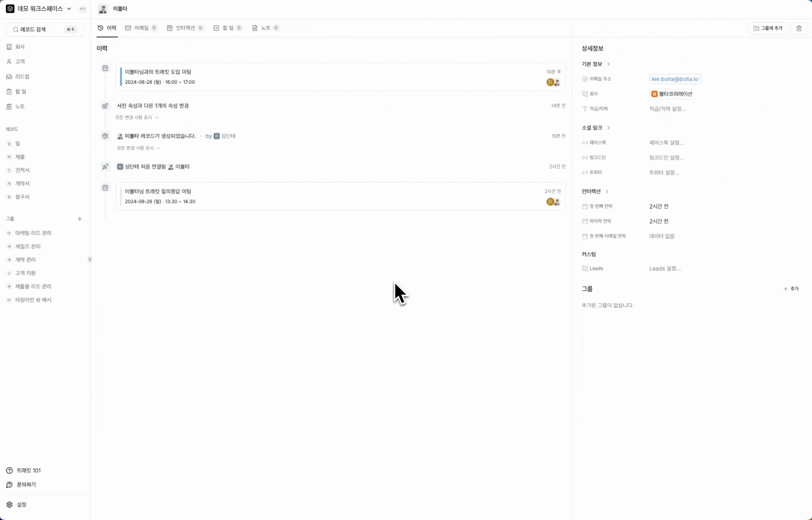Switch to the 인터랙션 tab
Viewport: 812px width, 520px height.
tap(185, 28)
